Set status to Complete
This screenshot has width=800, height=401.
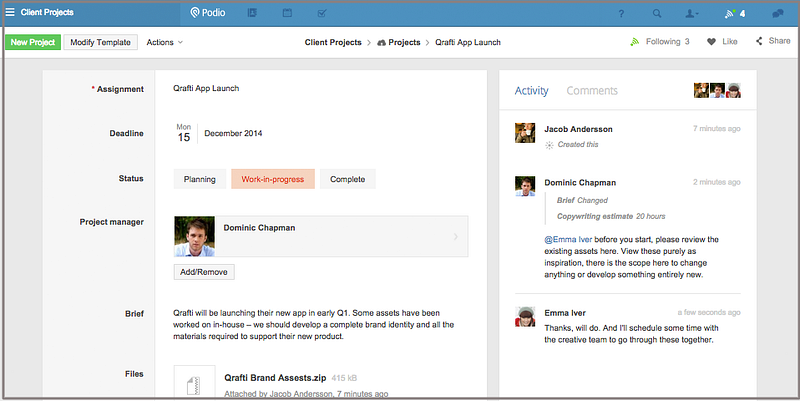tap(347, 179)
